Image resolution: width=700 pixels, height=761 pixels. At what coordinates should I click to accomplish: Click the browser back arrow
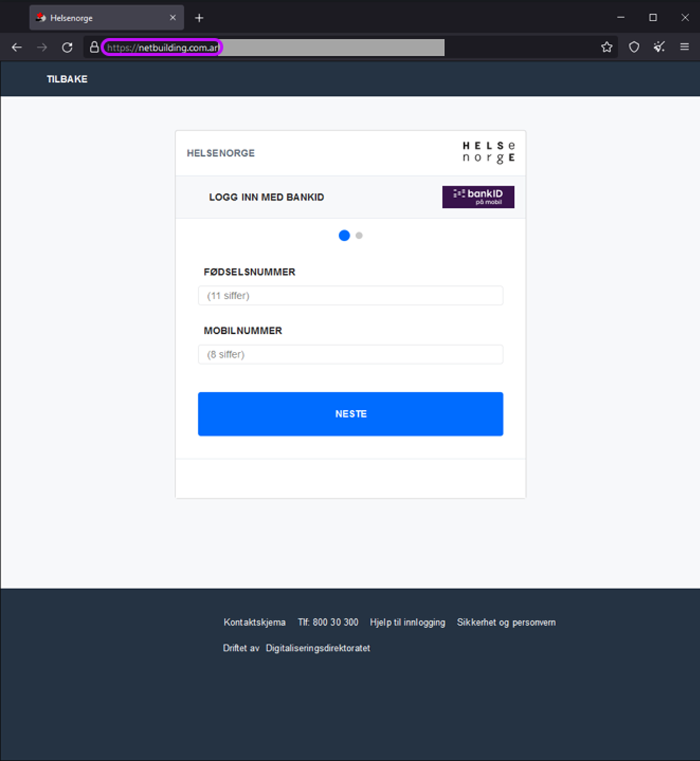pyautogui.click(x=17, y=47)
